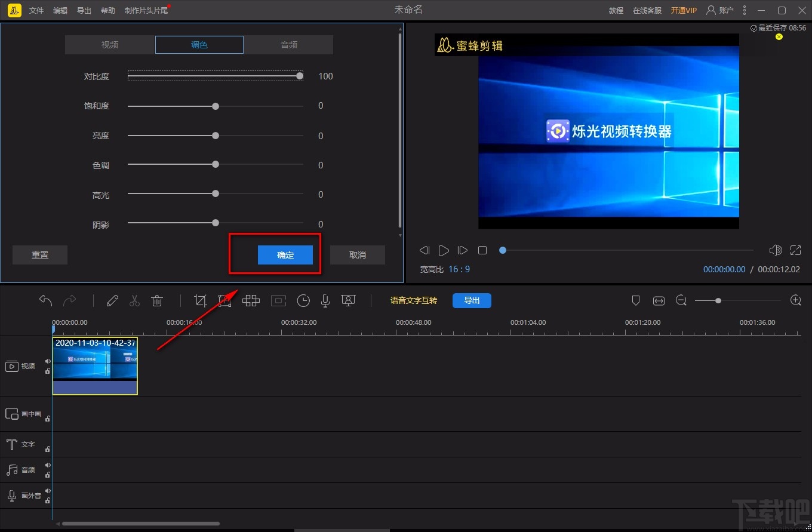This screenshot has height=532, width=812.
Task: Click the 确定 button
Action: (x=285, y=255)
